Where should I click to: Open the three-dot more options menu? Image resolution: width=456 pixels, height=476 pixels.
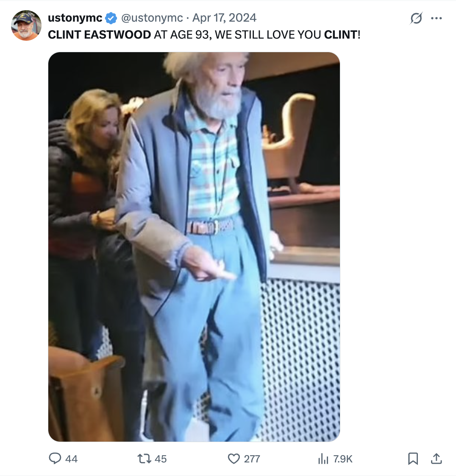coord(436,18)
